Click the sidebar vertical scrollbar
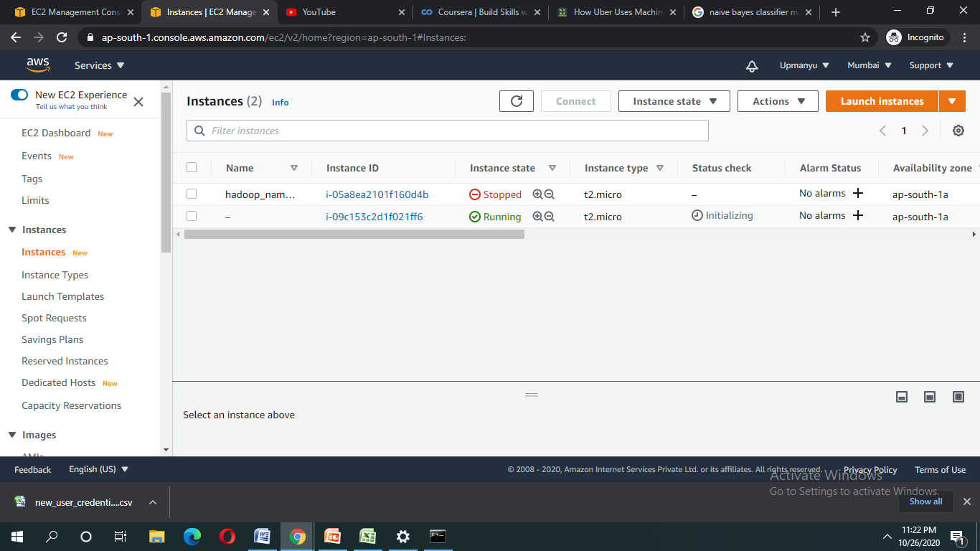980x551 pixels. tap(166, 172)
